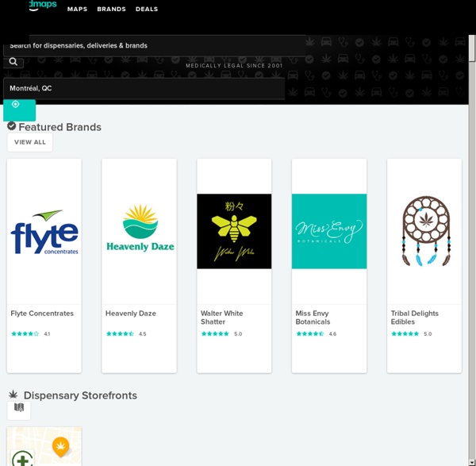Screen dimensions: 476x466
Task: Open the Dispensary Storefronts heading
Action: pos(80,395)
